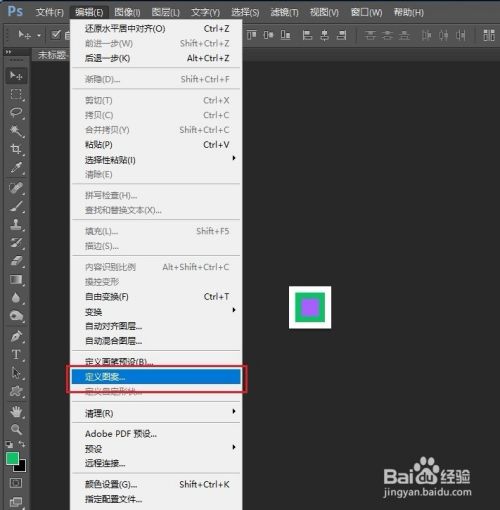Select the Move tool in toolbox

point(16,76)
